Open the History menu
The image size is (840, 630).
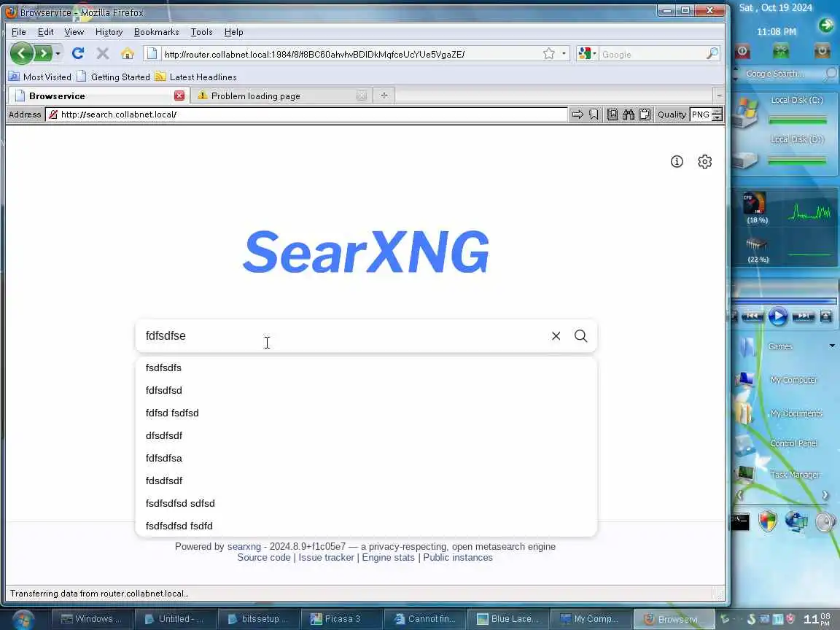point(109,31)
